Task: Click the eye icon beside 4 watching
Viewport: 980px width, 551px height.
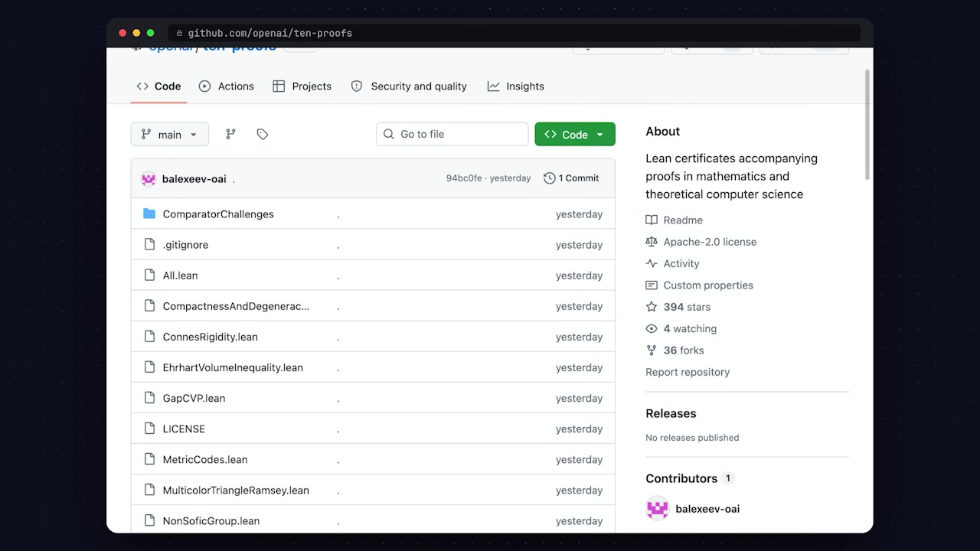Action: [x=652, y=328]
